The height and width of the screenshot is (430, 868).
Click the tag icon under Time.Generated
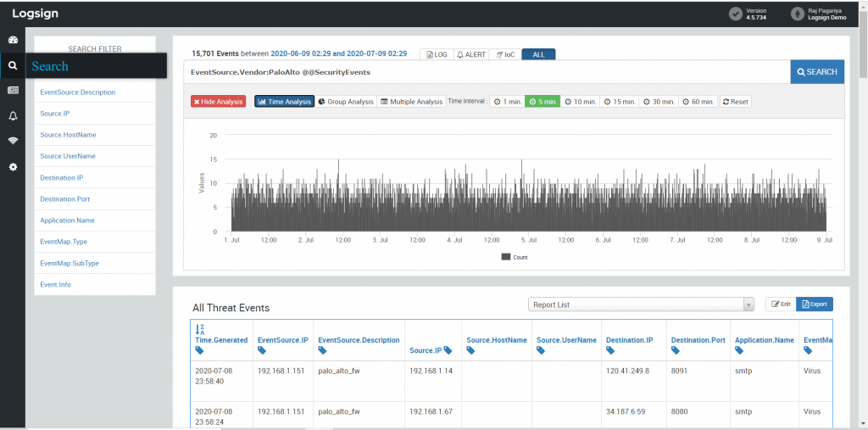click(x=199, y=351)
